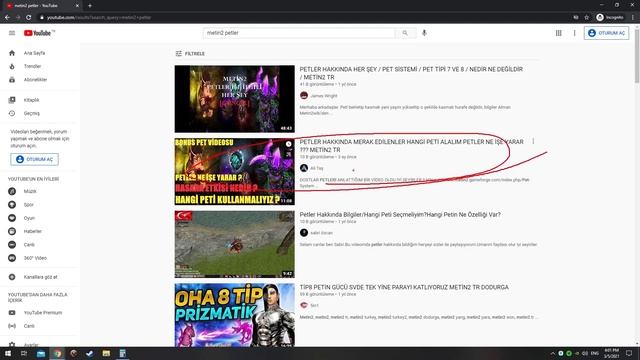Bookmark this page with the star icon

pyautogui.click(x=587, y=18)
